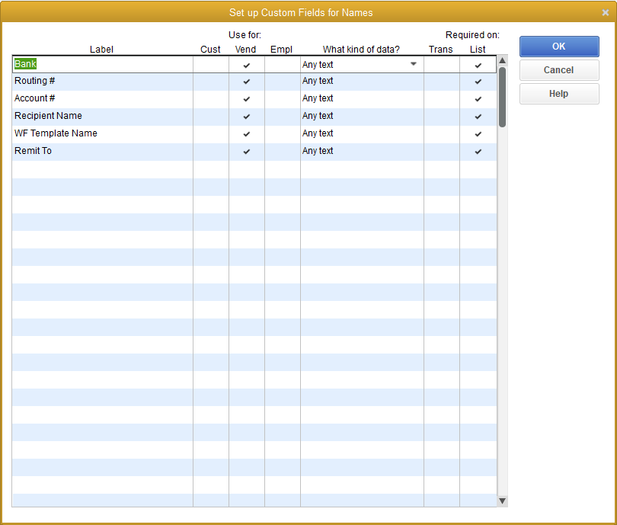Toggle Vend checkmark for Bank row
The height and width of the screenshot is (525, 617).
[x=246, y=65]
